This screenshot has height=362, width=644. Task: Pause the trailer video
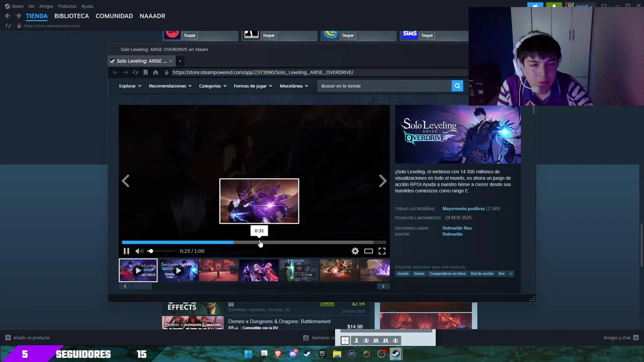tap(126, 251)
